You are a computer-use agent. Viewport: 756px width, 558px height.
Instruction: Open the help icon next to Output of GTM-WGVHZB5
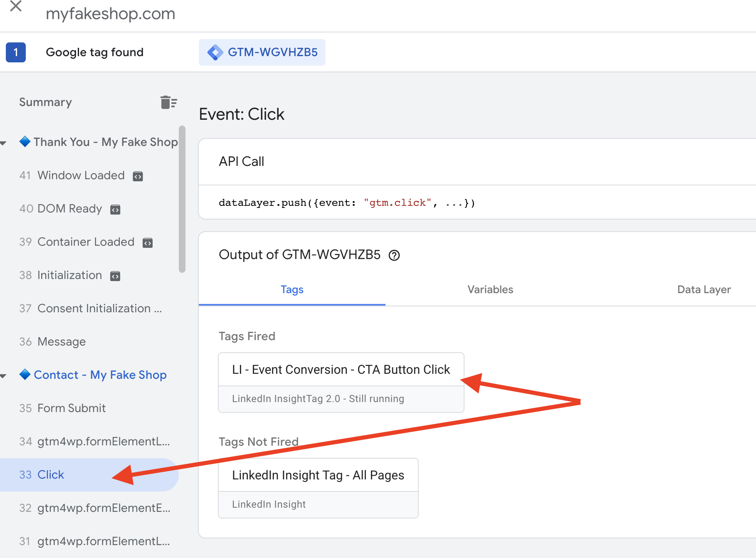[395, 255]
